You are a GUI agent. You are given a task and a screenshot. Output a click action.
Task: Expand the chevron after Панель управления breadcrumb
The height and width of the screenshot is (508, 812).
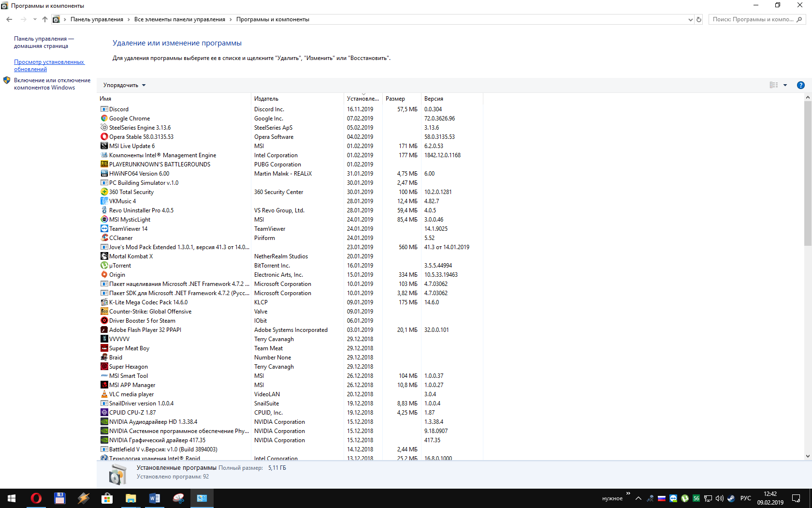pos(129,19)
